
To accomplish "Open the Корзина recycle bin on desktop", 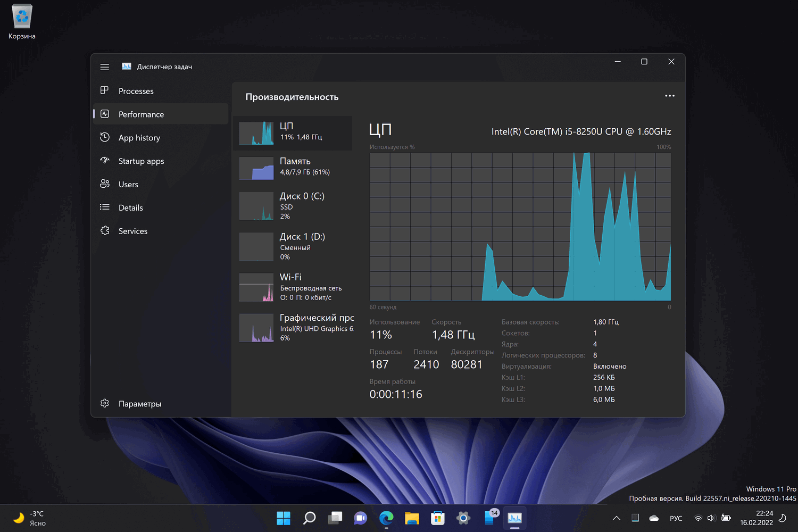I will tap(22, 22).
